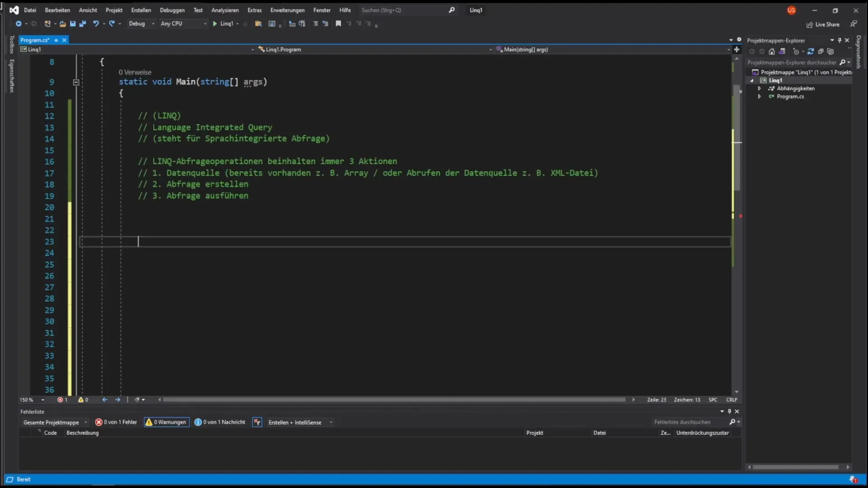868x488 pixels.
Task: Open the Debug configuration dropdown
Action: pyautogui.click(x=142, y=23)
